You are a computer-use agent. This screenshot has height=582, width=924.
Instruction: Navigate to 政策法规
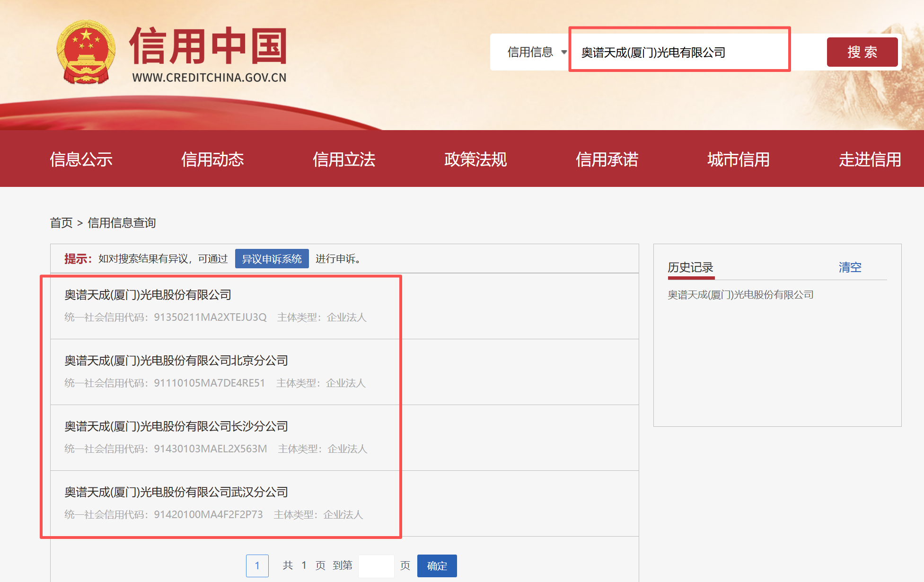click(x=475, y=159)
